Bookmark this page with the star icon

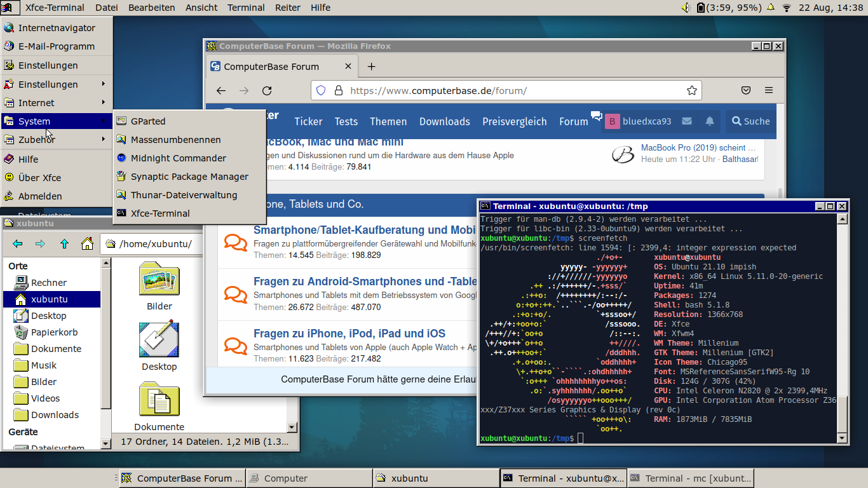[x=692, y=91]
